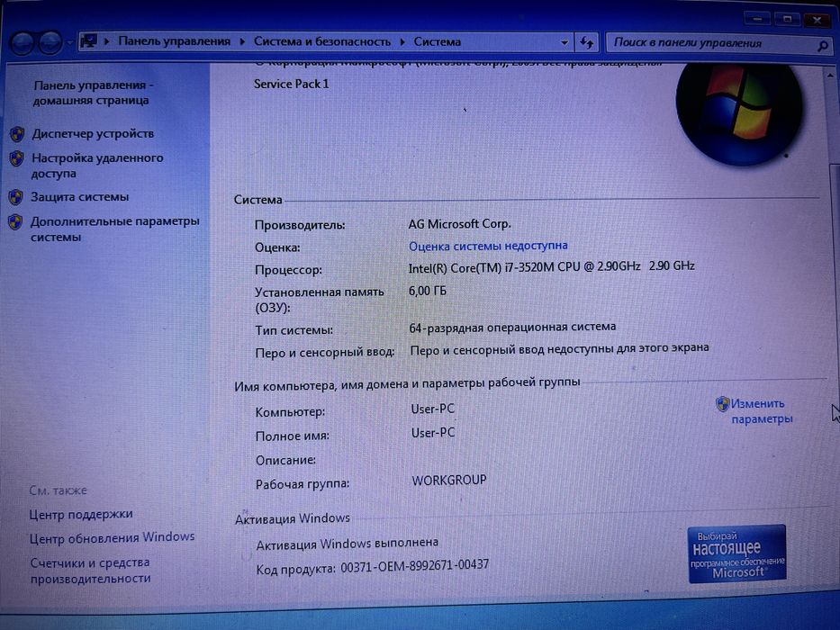Click the Forward navigation arrow button

[50, 43]
